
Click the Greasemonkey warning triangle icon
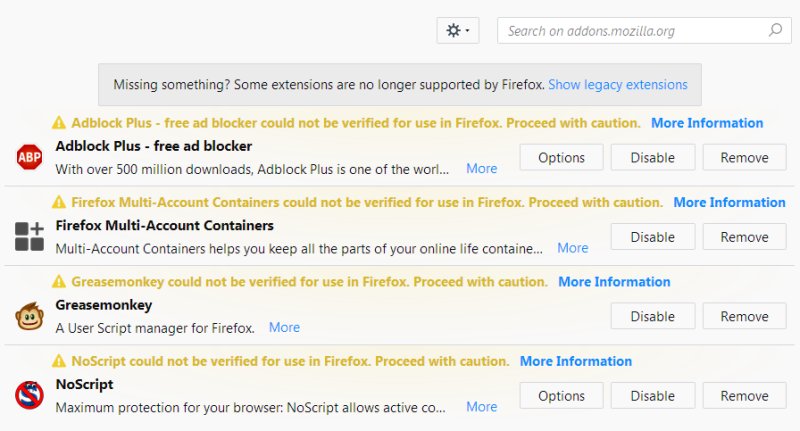(59, 282)
